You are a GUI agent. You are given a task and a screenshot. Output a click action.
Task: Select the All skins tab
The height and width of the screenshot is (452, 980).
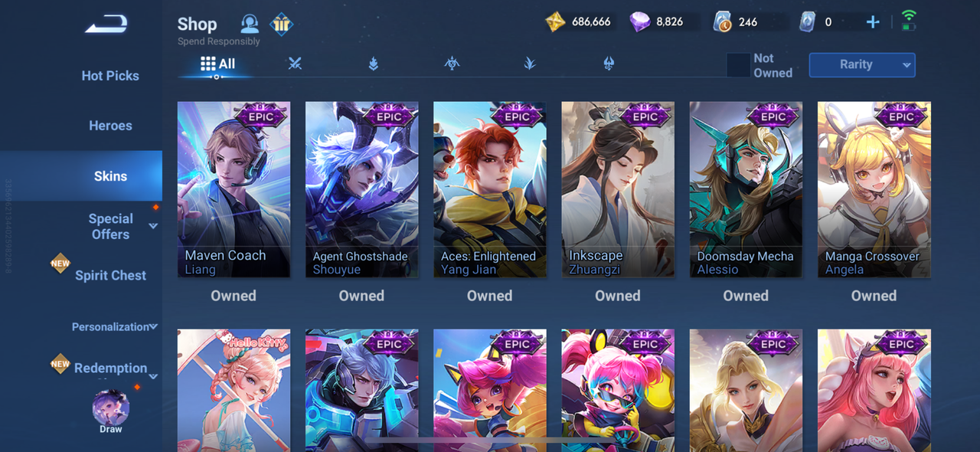[217, 64]
